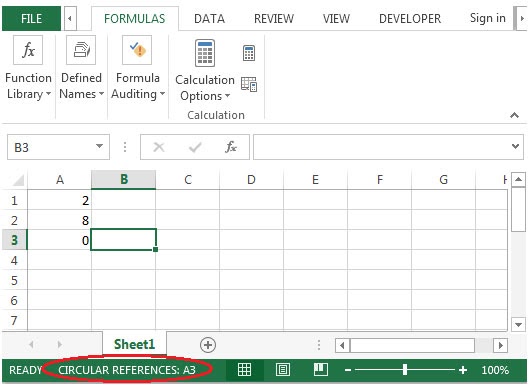
Task: Select row 5 header
Action: pos(14,280)
